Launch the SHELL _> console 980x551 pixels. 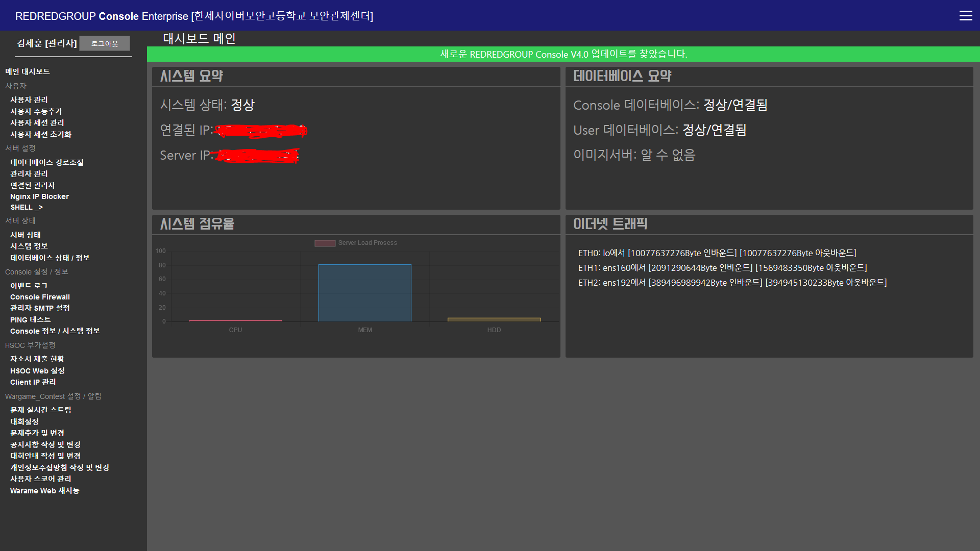(26, 207)
